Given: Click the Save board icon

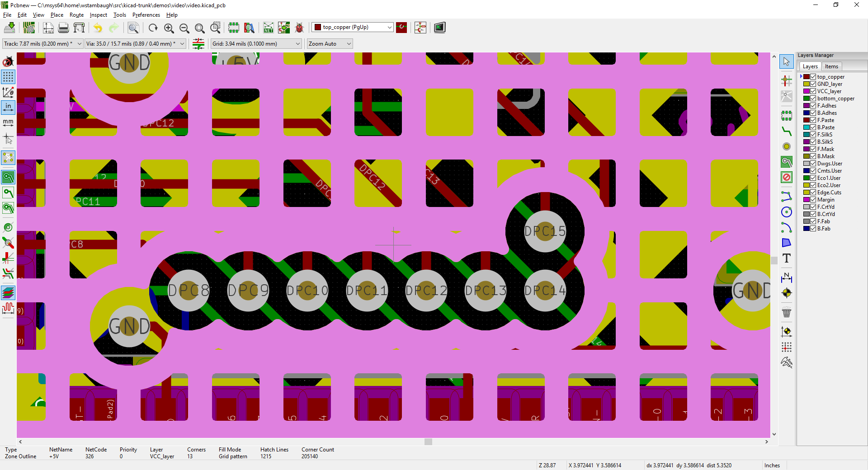Looking at the screenshot, I should [x=9, y=28].
